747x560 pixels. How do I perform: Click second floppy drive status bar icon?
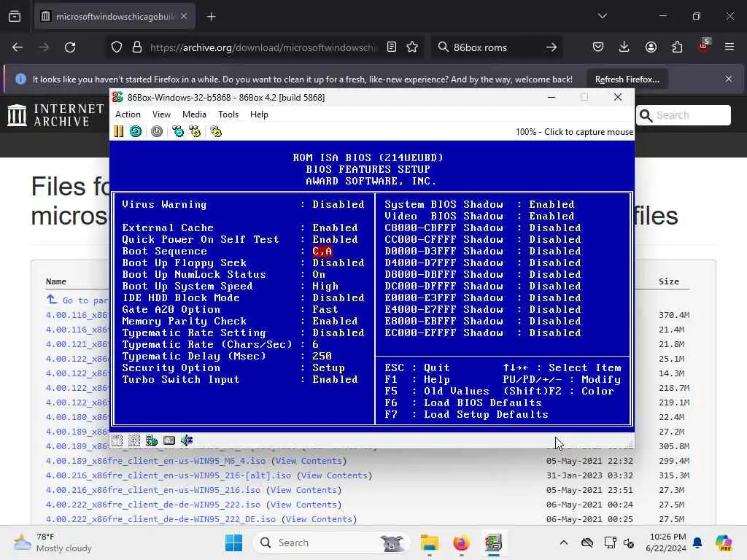click(x=134, y=440)
